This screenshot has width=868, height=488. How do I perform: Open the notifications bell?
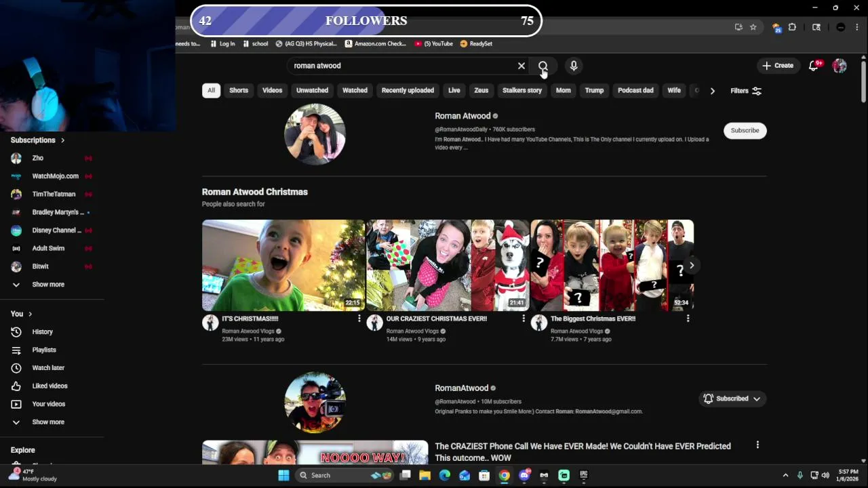coord(814,66)
